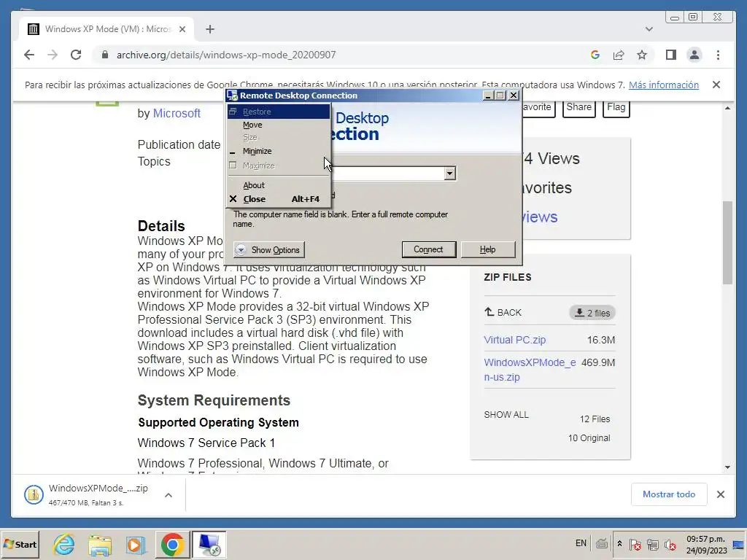This screenshot has height=560, width=747.
Task: Show hidden tray icons arrow
Action: click(619, 544)
